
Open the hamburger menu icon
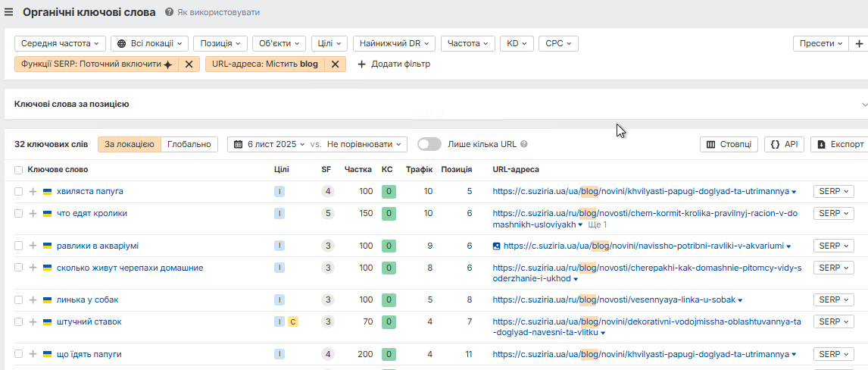pyautogui.click(x=9, y=12)
